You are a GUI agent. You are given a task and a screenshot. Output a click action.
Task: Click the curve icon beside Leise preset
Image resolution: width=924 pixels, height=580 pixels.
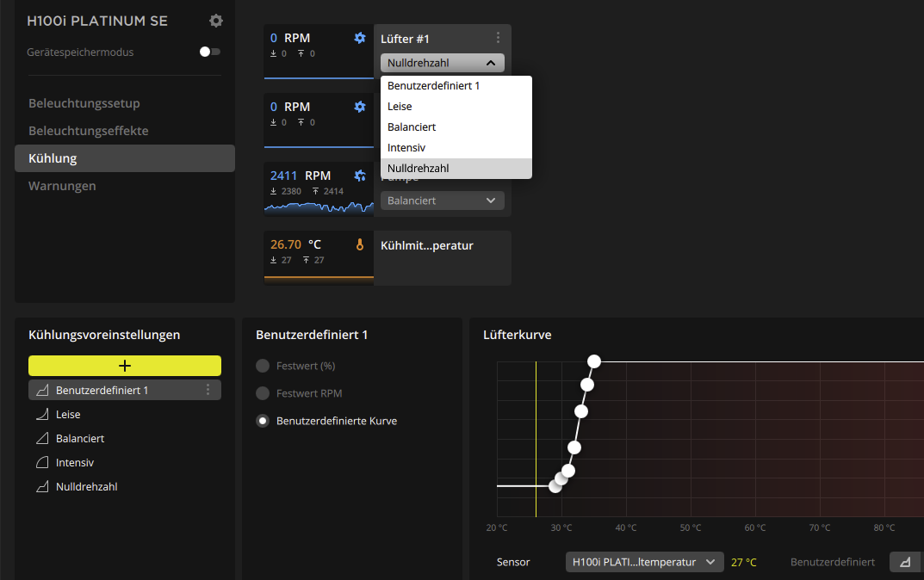[42, 415]
